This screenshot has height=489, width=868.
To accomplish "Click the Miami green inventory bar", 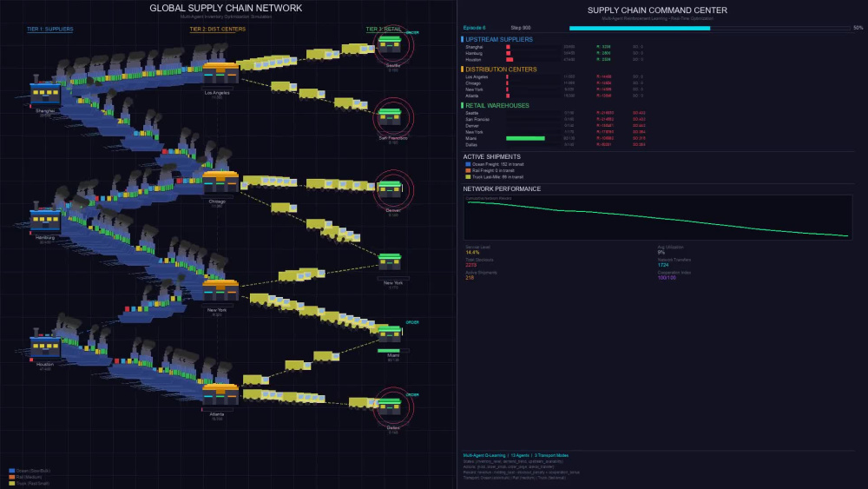I will pos(525,138).
